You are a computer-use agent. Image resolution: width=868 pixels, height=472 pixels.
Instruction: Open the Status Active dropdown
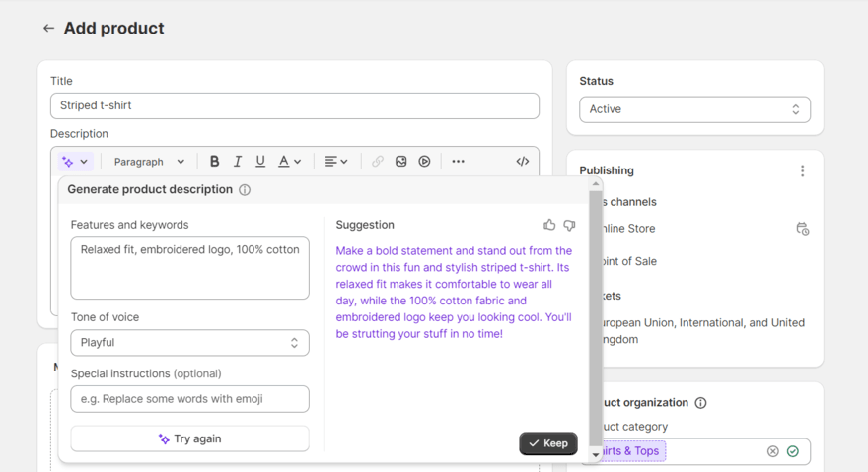694,109
